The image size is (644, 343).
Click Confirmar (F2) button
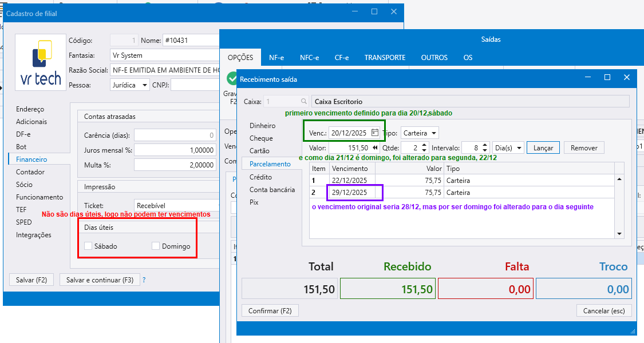[270, 310]
